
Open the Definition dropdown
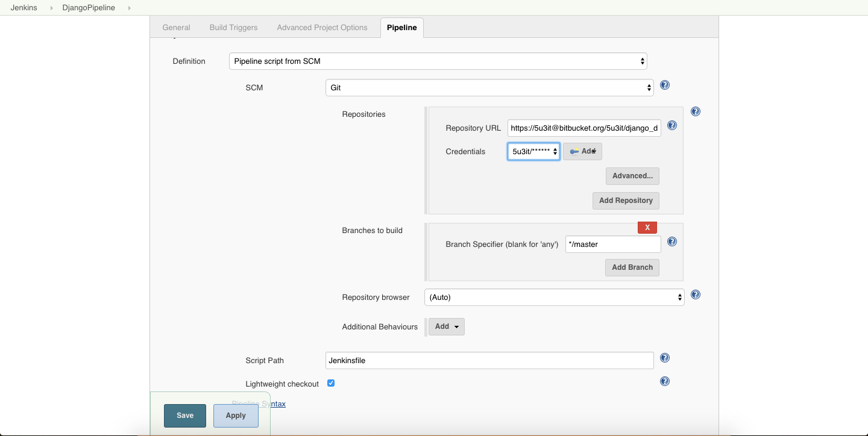[438, 61]
